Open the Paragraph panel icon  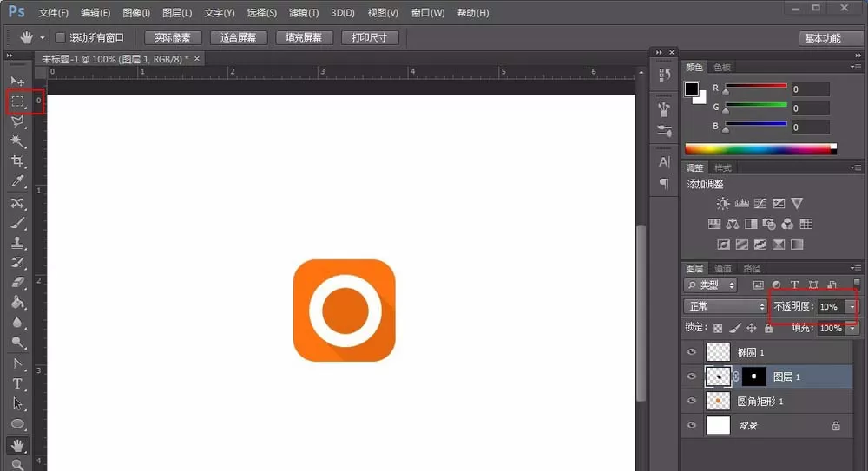(664, 183)
